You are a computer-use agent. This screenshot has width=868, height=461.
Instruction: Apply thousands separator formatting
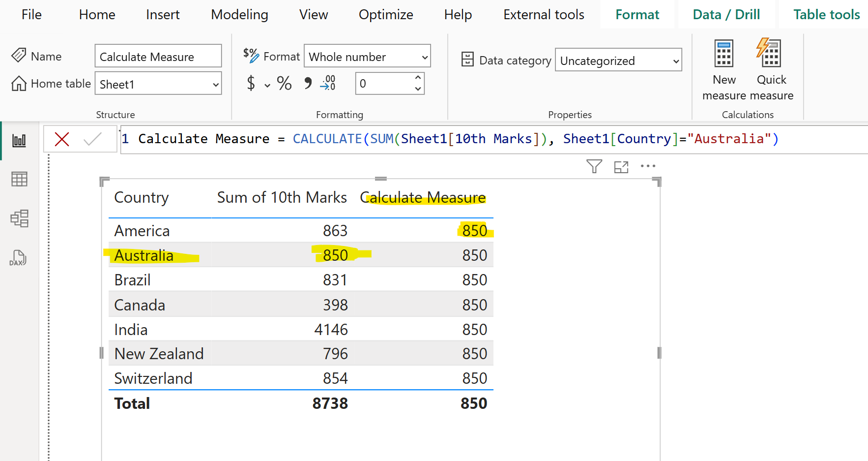click(307, 84)
